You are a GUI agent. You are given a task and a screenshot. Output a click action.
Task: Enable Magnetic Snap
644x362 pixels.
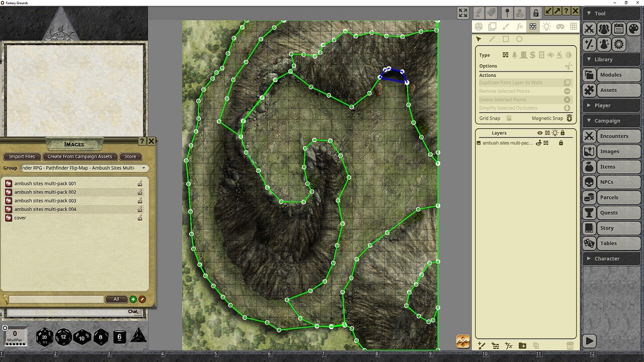coord(569,118)
